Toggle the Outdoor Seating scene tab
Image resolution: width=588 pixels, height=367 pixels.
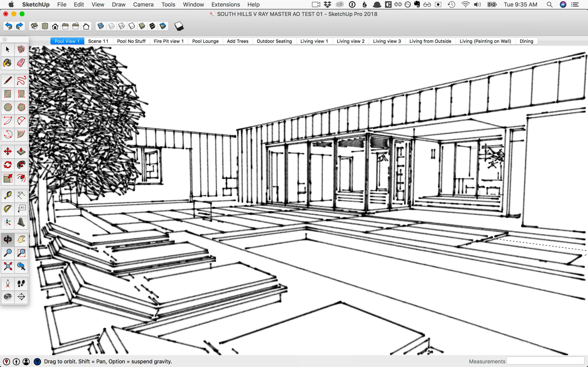coord(274,41)
